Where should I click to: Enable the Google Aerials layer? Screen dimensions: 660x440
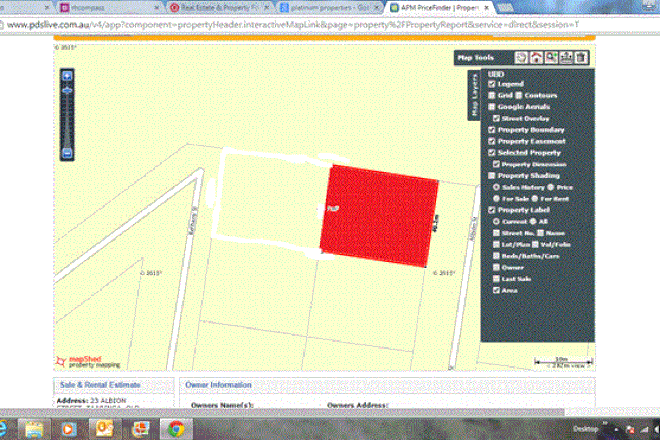coord(491,107)
